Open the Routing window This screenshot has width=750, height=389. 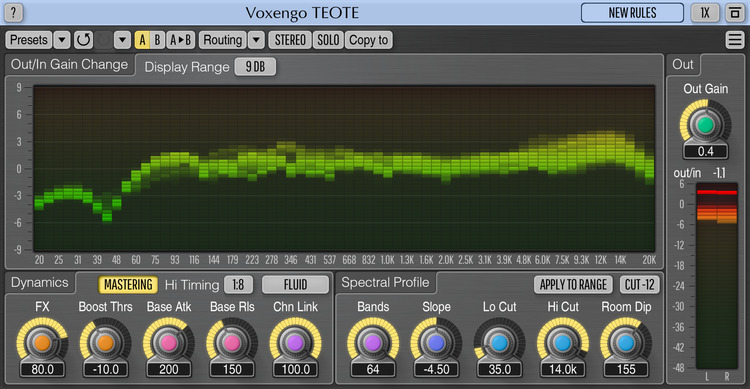[x=222, y=40]
